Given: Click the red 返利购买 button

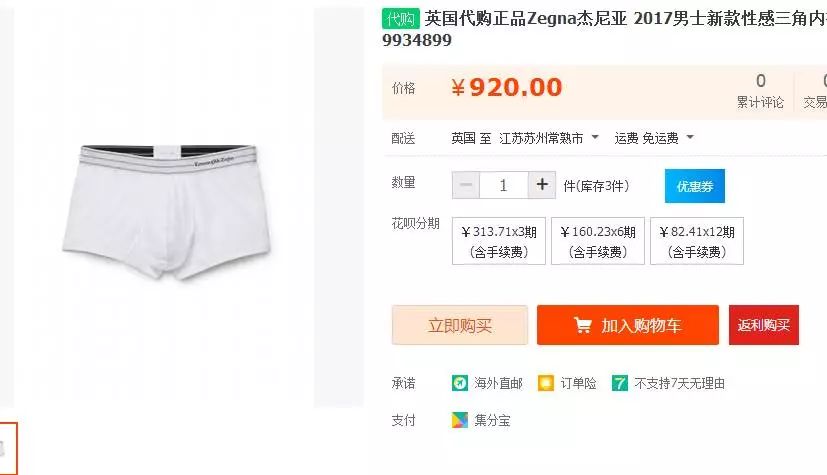Looking at the screenshot, I should point(764,325).
